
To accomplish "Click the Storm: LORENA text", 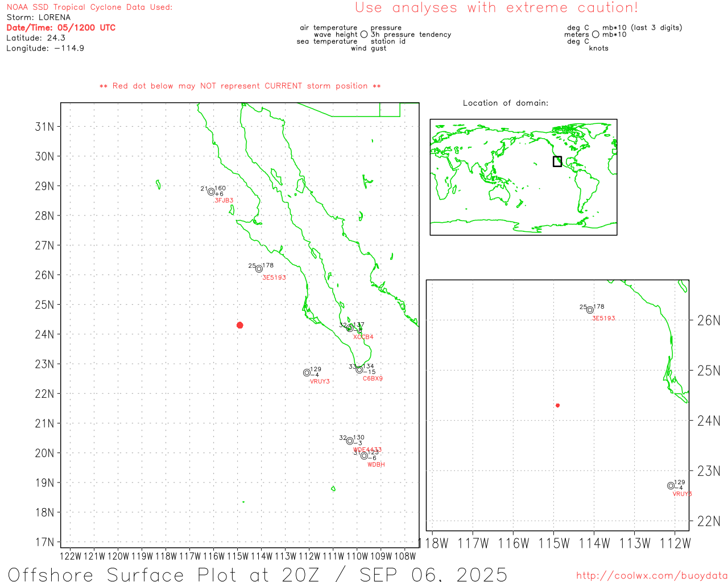I will coord(39,18).
